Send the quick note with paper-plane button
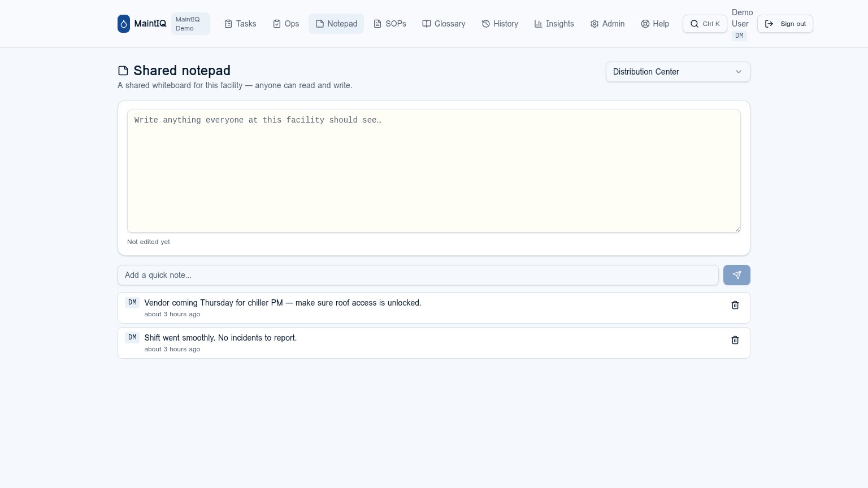 tap(737, 275)
